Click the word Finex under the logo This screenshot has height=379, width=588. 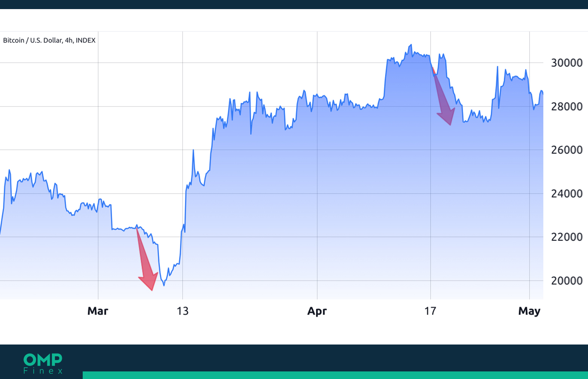pyautogui.click(x=43, y=371)
